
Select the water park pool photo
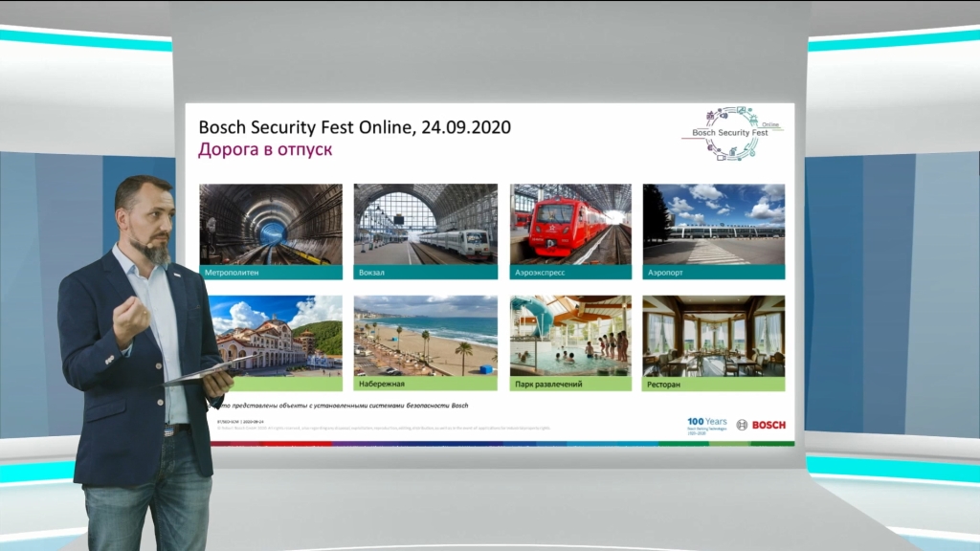click(x=570, y=335)
